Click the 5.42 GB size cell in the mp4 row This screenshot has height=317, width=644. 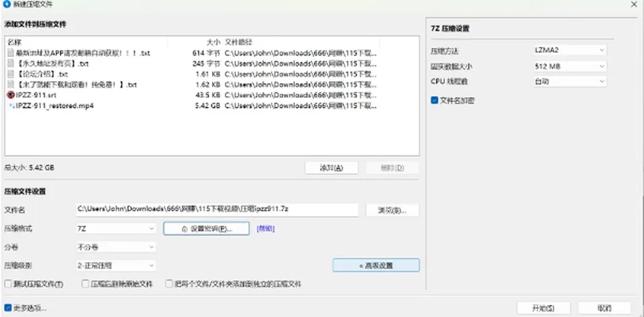[x=208, y=106]
